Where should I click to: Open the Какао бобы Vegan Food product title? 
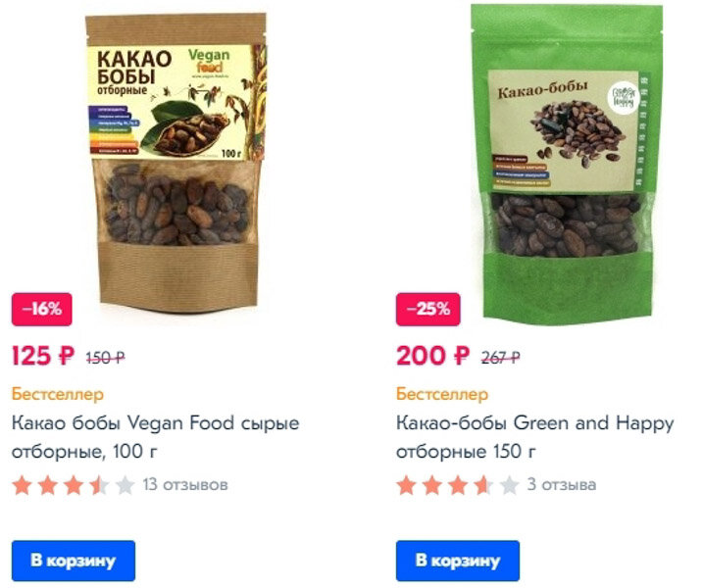click(x=155, y=437)
